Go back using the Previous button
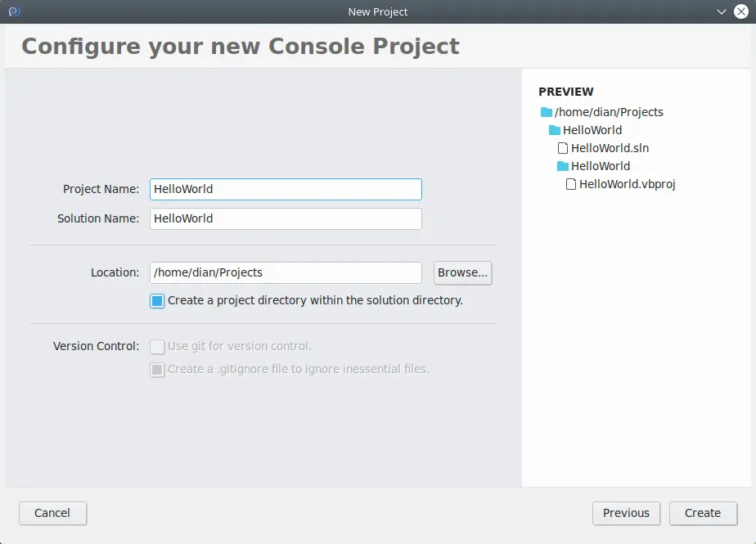 tap(626, 513)
